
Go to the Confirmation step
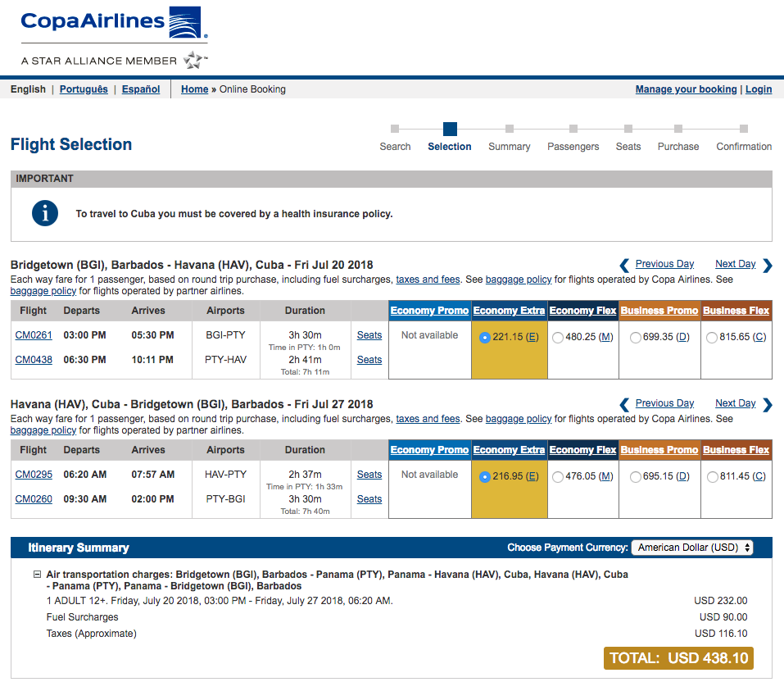[x=744, y=138]
